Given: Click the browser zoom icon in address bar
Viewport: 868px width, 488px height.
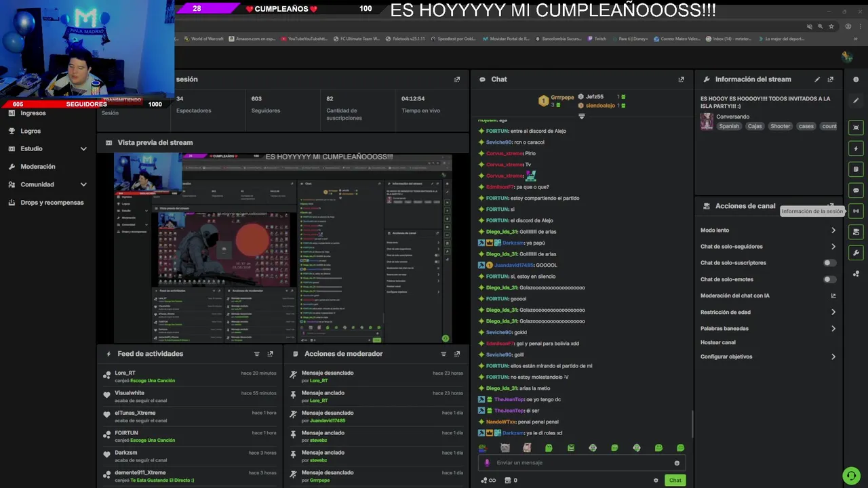Looking at the screenshot, I should 821,26.
